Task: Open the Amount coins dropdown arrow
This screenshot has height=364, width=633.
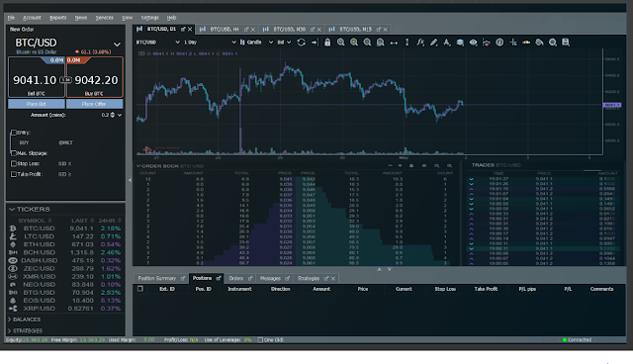Action: click(x=120, y=116)
